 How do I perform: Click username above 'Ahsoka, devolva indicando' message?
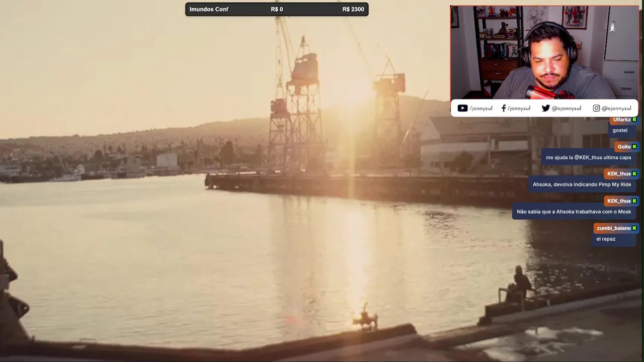[x=619, y=174]
